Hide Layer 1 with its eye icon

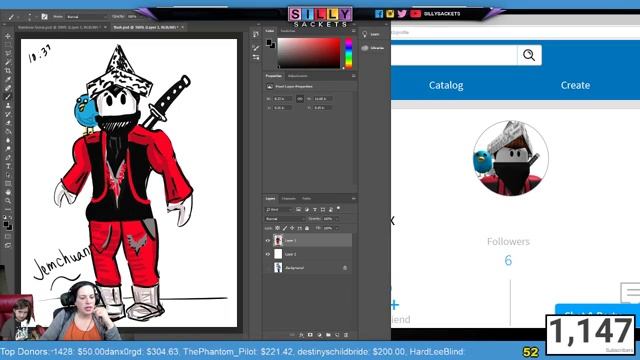[268, 240]
